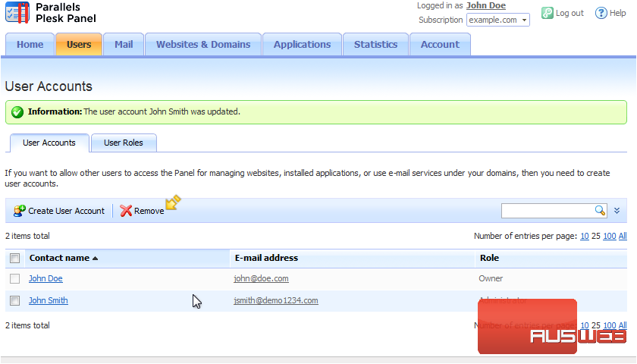
Task: Click the Help question mark icon
Action: (x=601, y=13)
